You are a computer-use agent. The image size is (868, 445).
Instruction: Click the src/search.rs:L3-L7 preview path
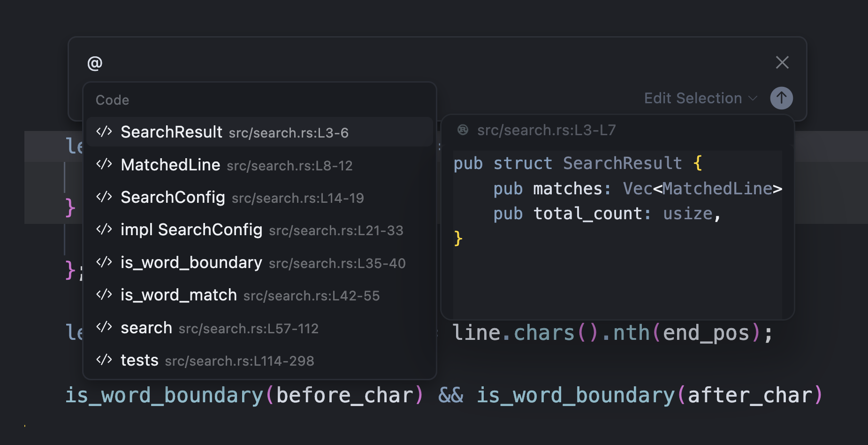(x=546, y=130)
